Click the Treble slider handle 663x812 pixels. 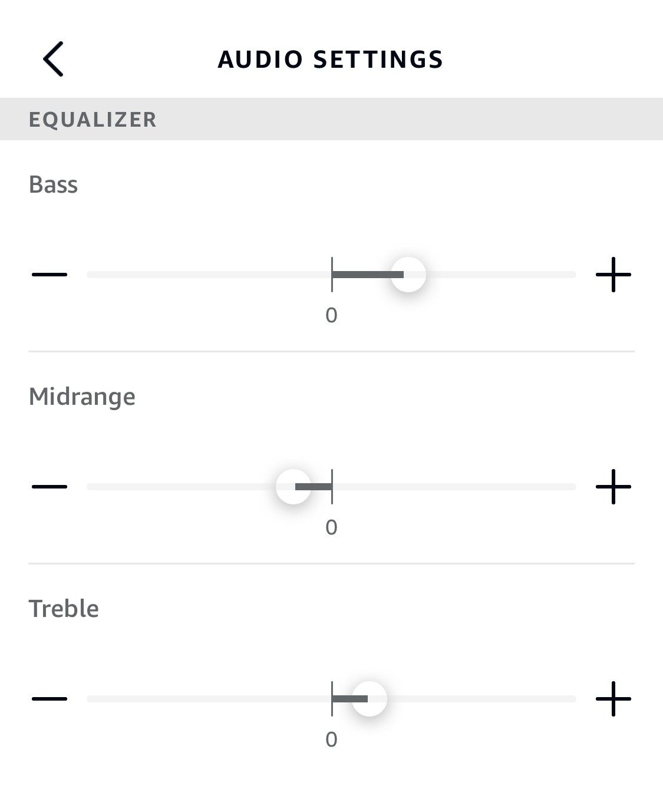point(370,699)
